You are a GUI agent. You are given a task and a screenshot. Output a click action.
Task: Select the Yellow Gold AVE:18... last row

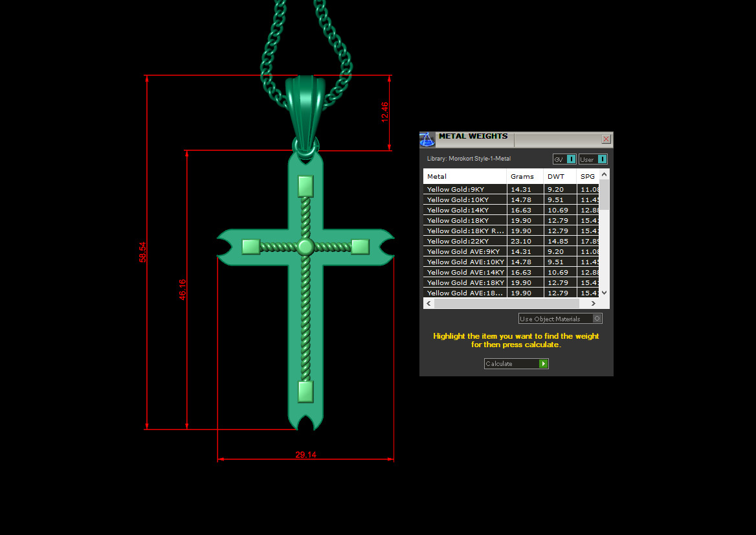point(511,293)
